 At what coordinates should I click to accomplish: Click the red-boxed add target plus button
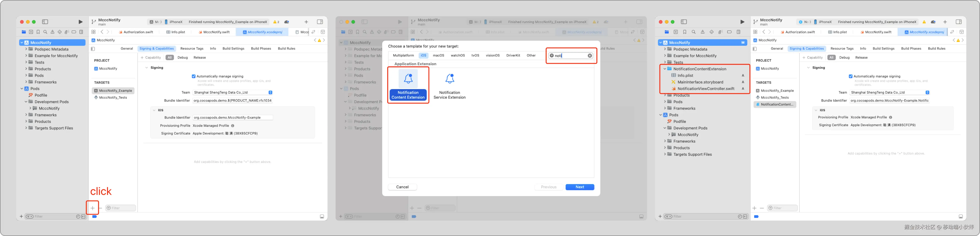pyautogui.click(x=92, y=208)
